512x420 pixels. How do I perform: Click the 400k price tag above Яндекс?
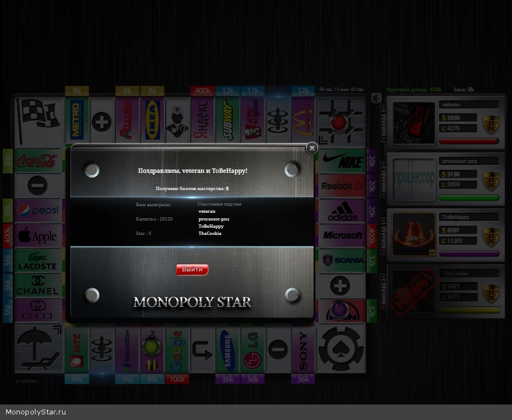[x=202, y=91]
